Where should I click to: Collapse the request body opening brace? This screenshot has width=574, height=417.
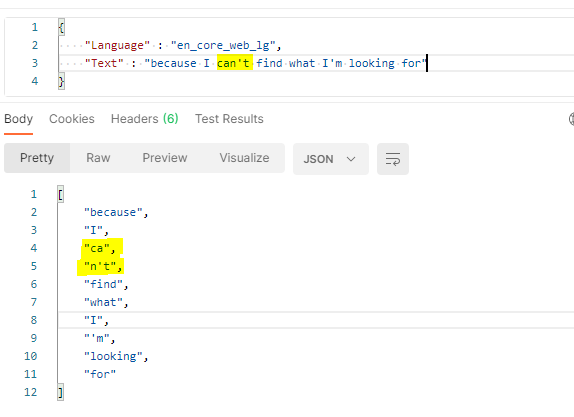(x=61, y=27)
